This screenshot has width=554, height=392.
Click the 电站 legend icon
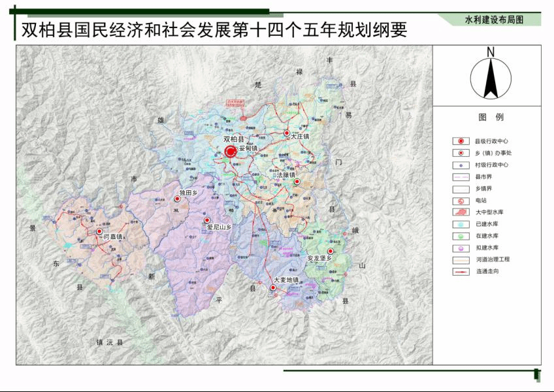click(461, 201)
